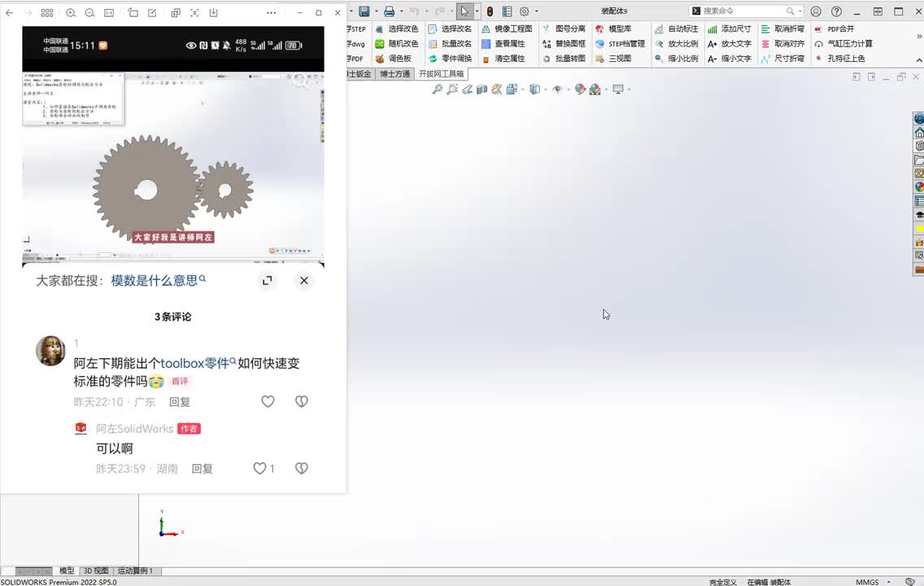
Task: Click zoom to fit magnifier in view toolbar
Action: click(437, 89)
